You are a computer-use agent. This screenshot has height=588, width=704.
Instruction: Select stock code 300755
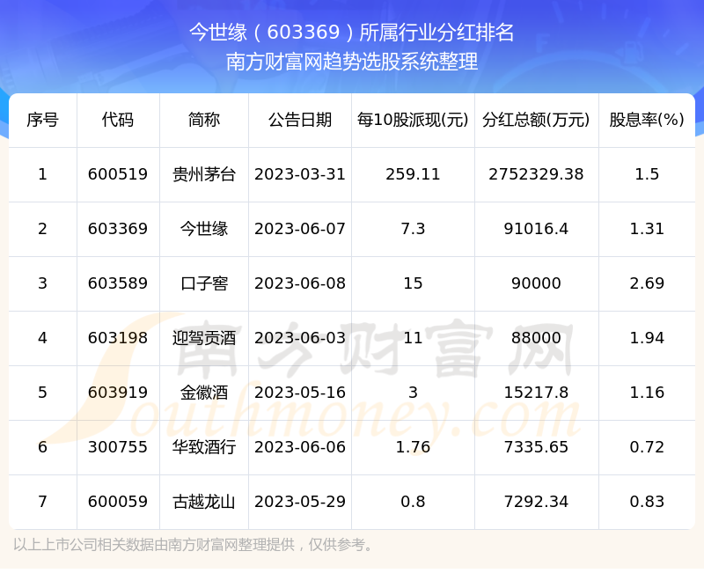(x=118, y=447)
